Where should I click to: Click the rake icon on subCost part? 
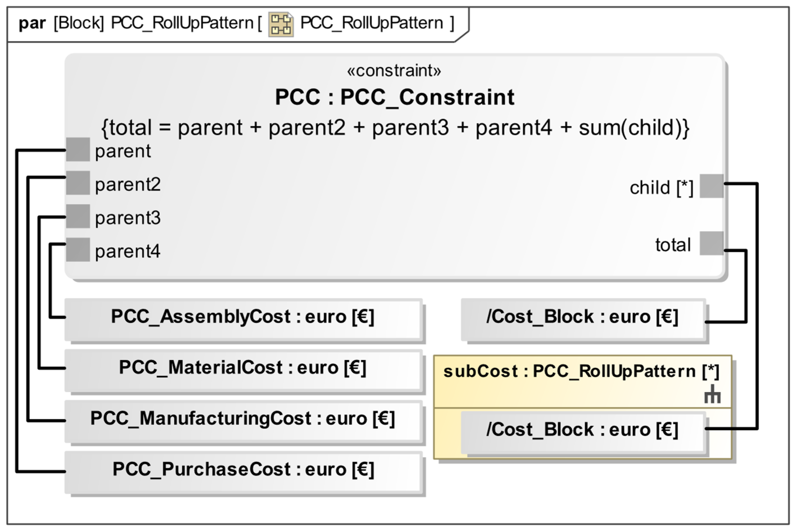click(x=712, y=394)
